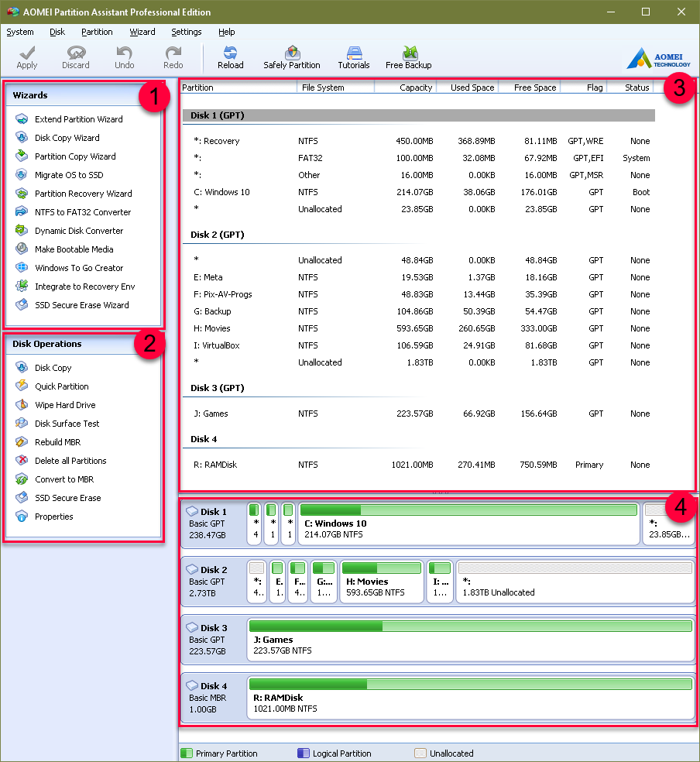Open the System menu

click(x=20, y=32)
